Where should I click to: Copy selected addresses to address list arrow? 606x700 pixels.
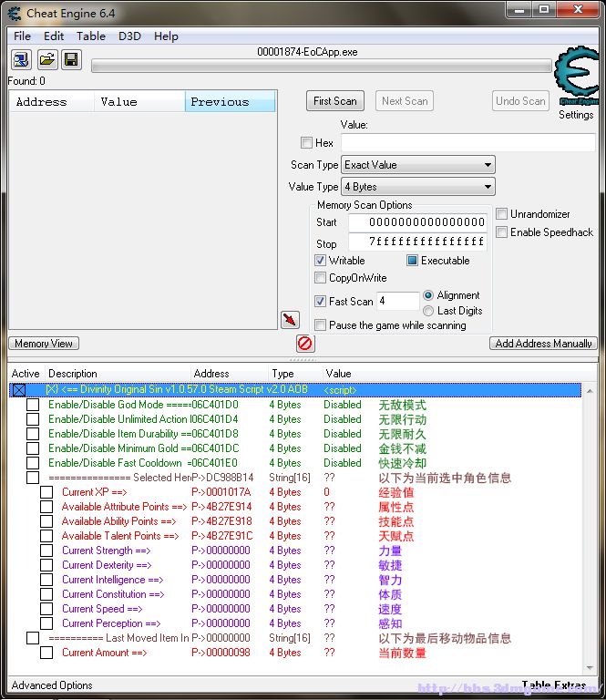click(290, 320)
